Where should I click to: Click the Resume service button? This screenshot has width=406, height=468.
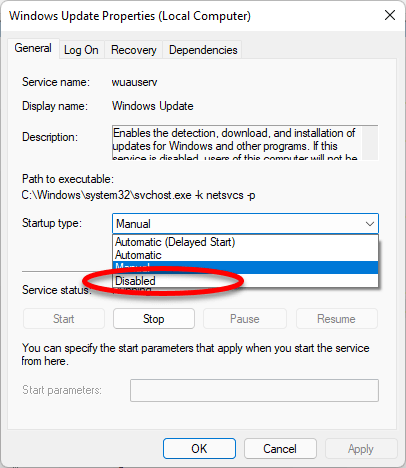click(x=337, y=319)
